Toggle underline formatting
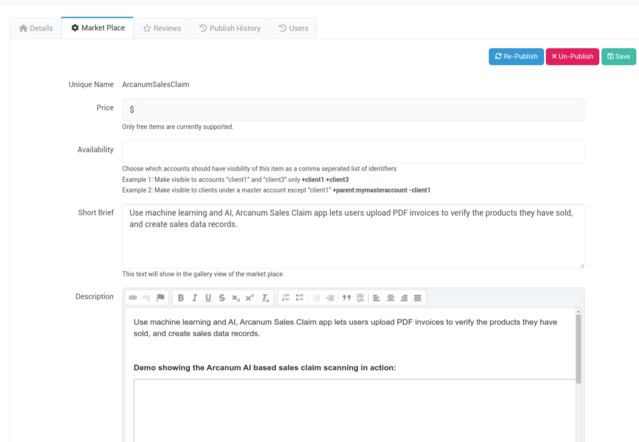639x442 pixels. tap(208, 298)
